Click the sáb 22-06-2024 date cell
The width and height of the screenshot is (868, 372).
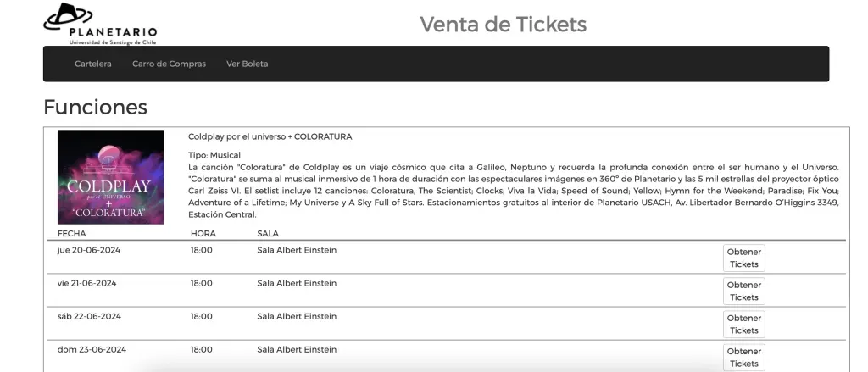(89, 316)
